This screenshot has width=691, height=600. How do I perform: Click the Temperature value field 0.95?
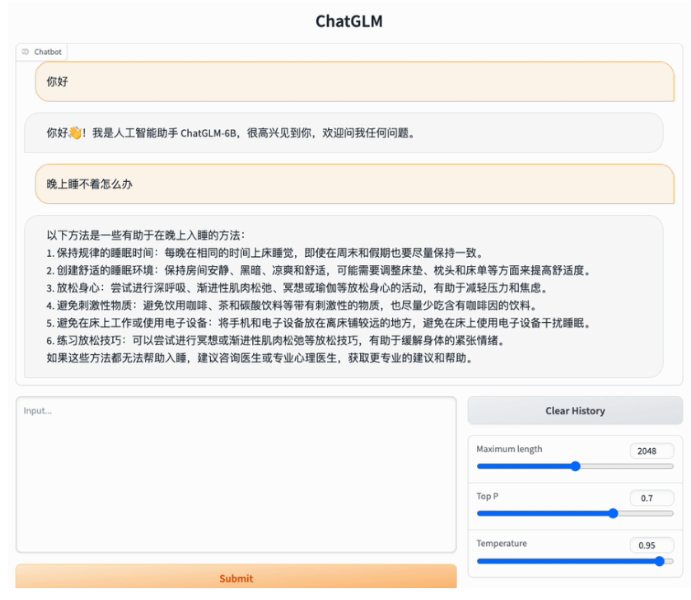coord(651,545)
